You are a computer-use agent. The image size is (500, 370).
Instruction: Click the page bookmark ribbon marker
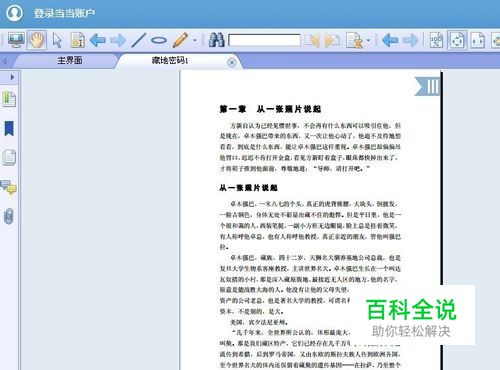point(427,86)
